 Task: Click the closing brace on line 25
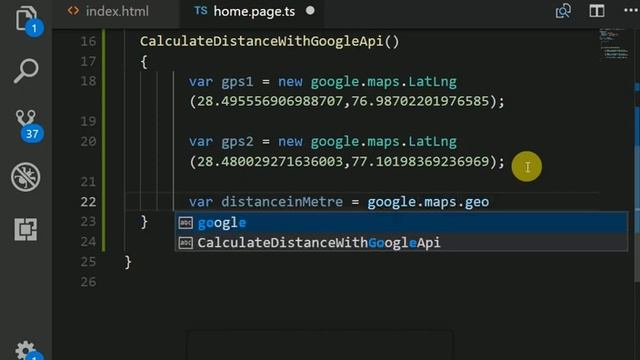pyautogui.click(x=128, y=262)
